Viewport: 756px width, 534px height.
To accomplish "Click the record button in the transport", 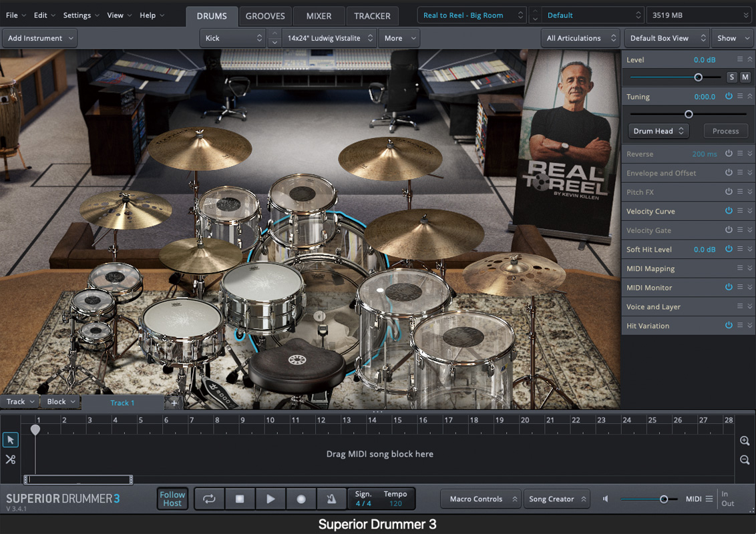I will (301, 498).
